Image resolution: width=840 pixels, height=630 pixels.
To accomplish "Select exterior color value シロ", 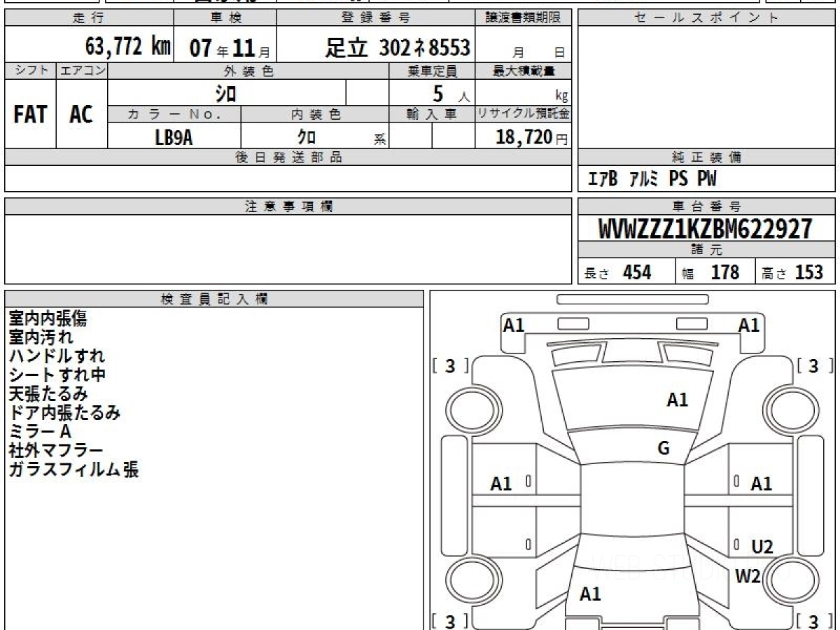I will (225, 93).
